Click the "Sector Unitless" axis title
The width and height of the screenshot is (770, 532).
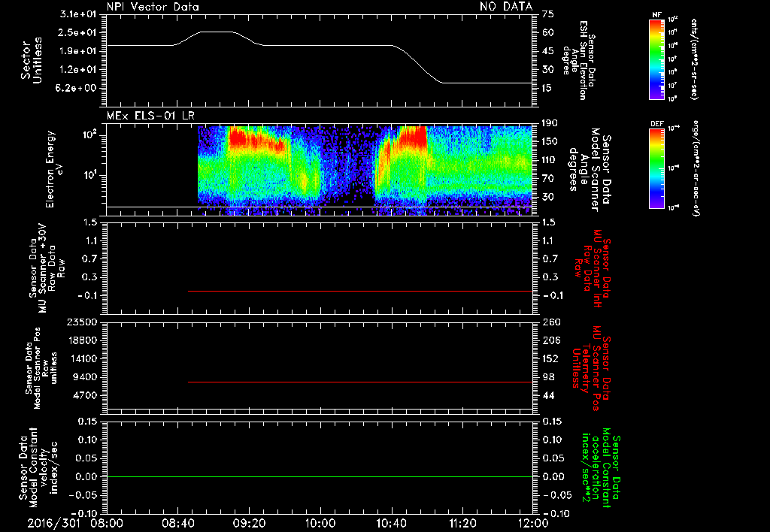point(32,60)
